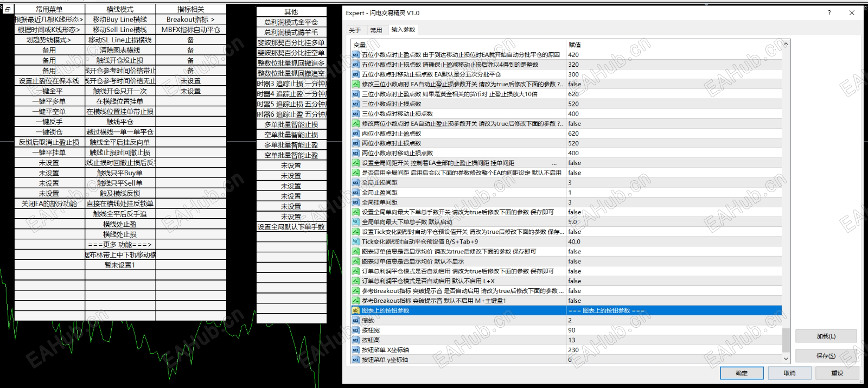
Task: Click the integer icon beside 按钮宽
Action: (356, 330)
